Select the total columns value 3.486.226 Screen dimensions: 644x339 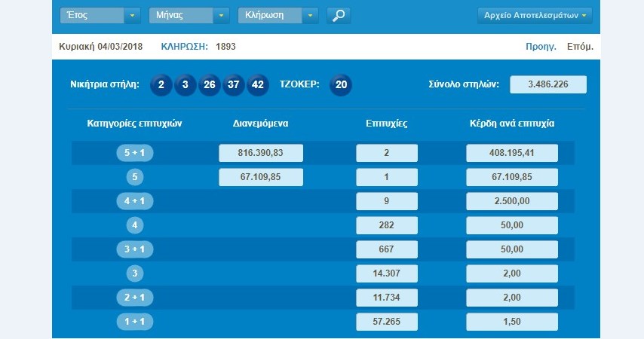[548, 84]
